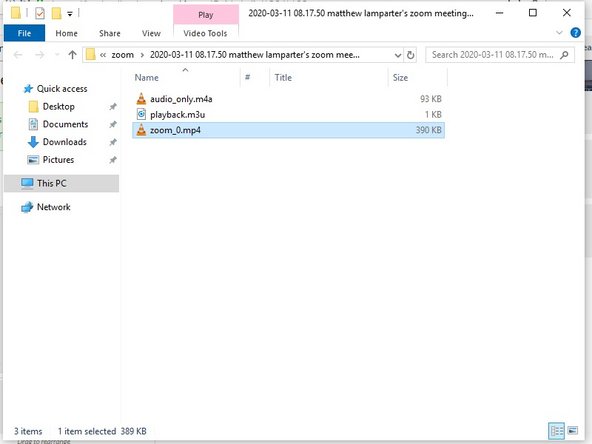The image size is (592, 444).
Task: Open the File ribbon tab
Action: pos(24,33)
